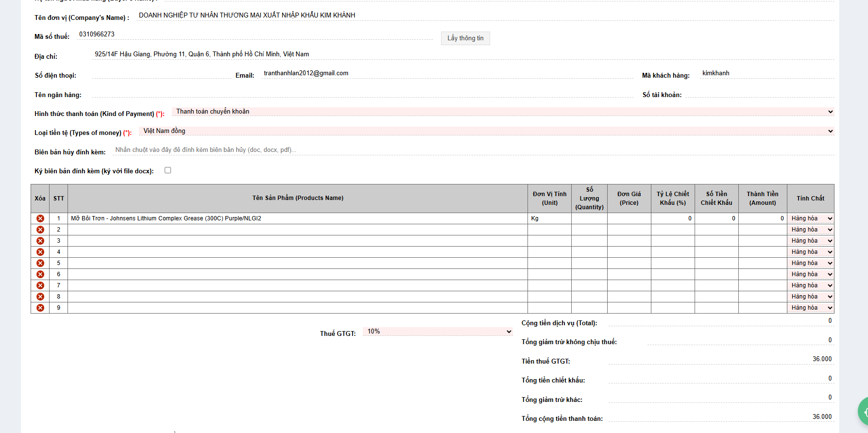
Task: Open the green floating support widget
Action: tap(863, 412)
